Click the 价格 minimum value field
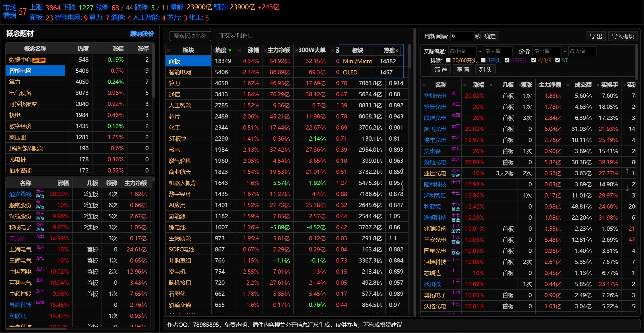The width and height of the screenshot is (644, 333). click(x=547, y=51)
